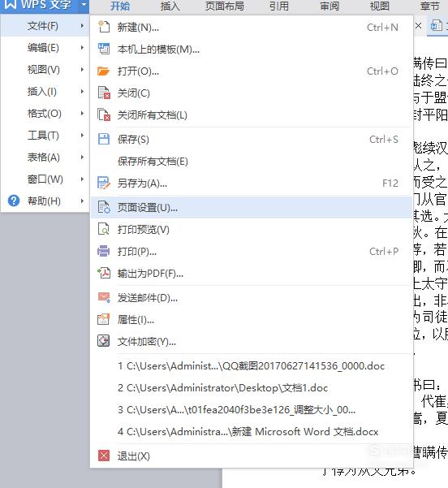
Task: Click the document tab icon at top right
Action: coord(436,25)
